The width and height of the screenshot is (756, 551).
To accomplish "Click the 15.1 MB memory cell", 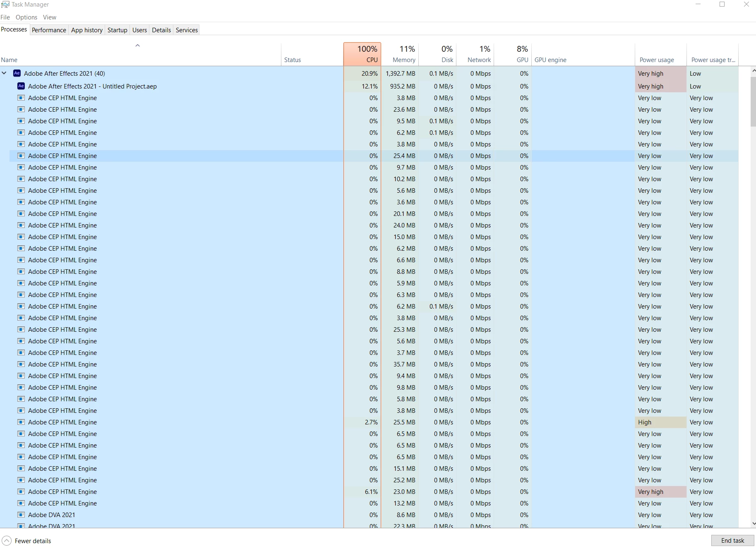I will (400, 469).
